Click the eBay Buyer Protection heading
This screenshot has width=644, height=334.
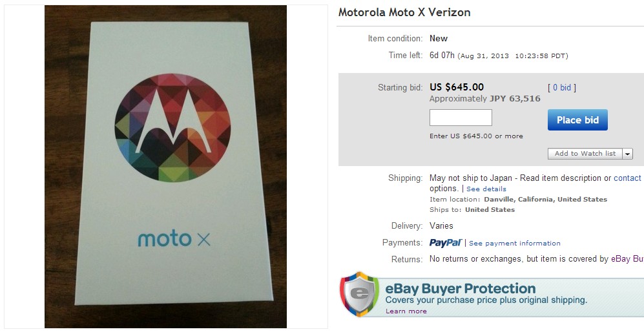[x=460, y=289]
